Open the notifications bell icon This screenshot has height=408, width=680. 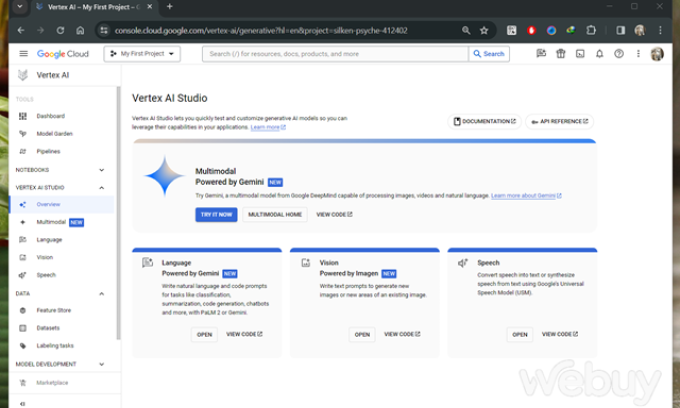point(599,54)
